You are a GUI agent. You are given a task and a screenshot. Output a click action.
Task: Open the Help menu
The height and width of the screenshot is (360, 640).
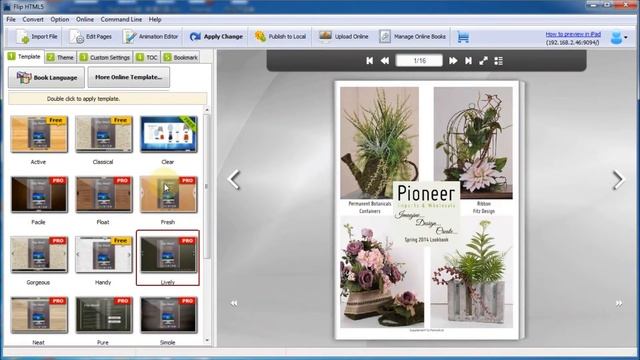[x=155, y=19]
